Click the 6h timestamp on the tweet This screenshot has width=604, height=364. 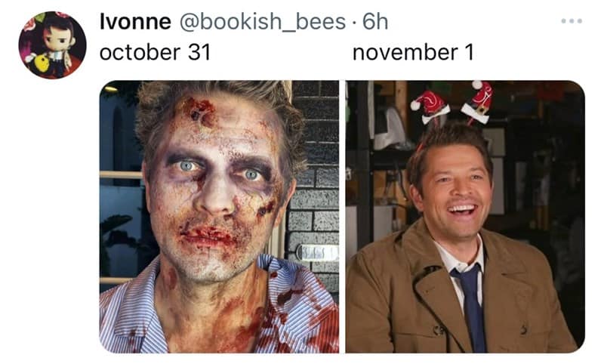(375, 22)
